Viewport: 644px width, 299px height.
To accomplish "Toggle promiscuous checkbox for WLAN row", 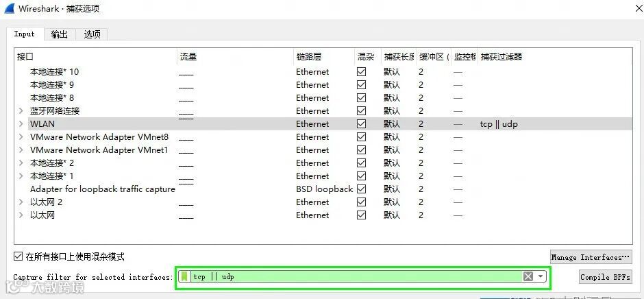I will pyautogui.click(x=362, y=124).
